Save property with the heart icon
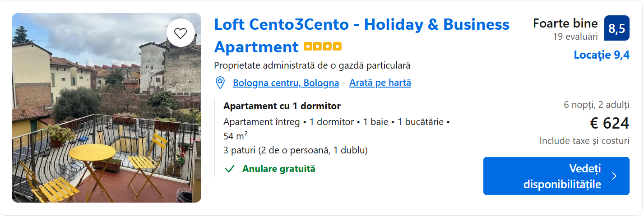 pyautogui.click(x=181, y=33)
